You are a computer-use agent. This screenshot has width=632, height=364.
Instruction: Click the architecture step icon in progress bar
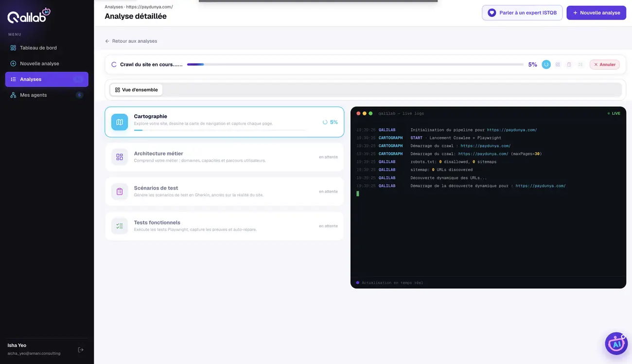(x=558, y=64)
